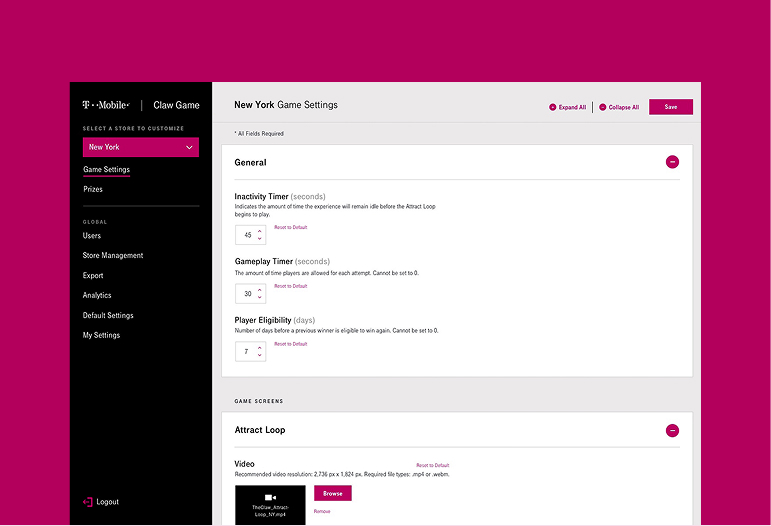Increase the Gameplay Timer value
Image resolution: width=771 pixels, height=526 pixels.
tap(260, 290)
